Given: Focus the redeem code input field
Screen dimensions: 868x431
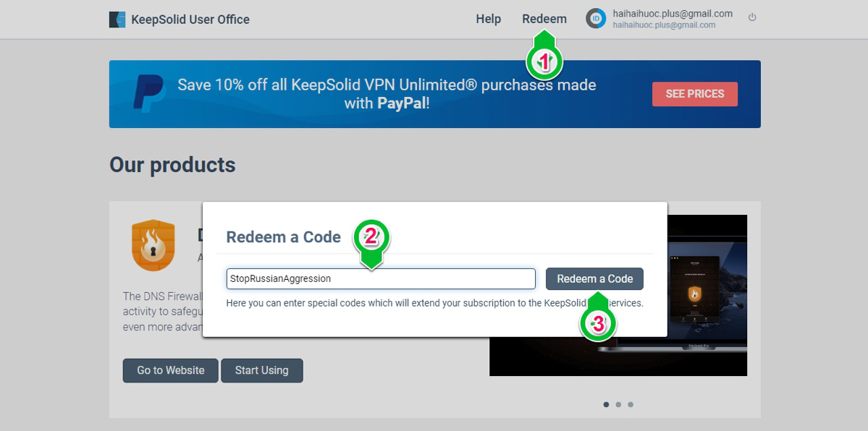Looking at the screenshot, I should (x=381, y=279).
